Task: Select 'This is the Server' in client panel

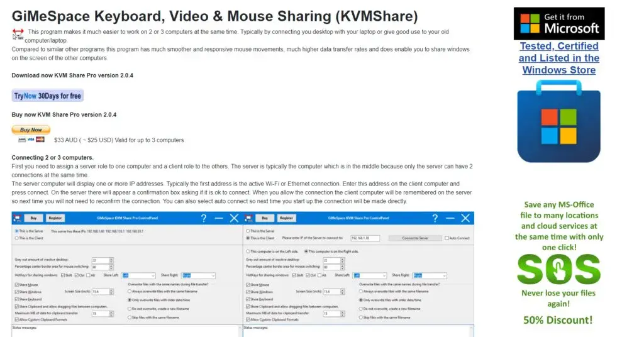Action: coord(260,231)
